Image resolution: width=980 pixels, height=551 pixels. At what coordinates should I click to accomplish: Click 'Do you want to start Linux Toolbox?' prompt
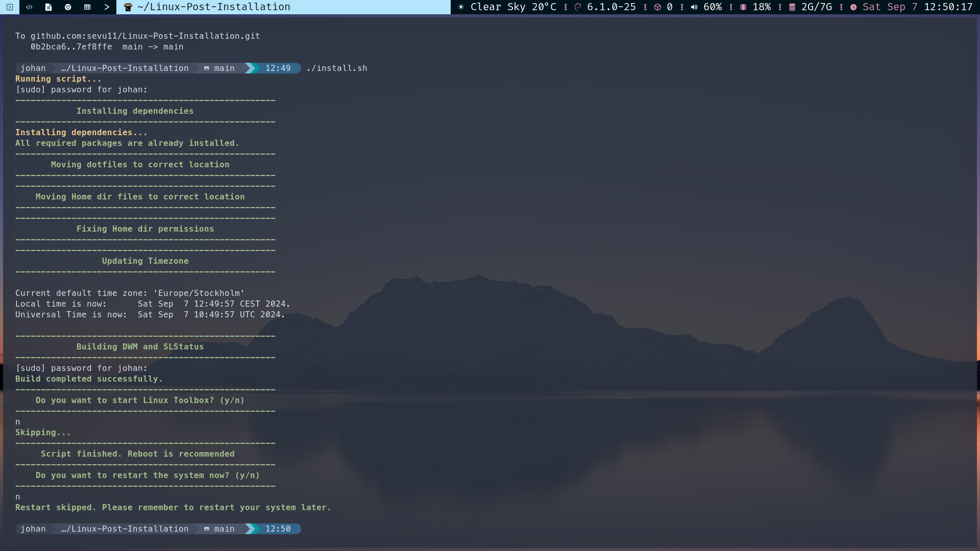pyautogui.click(x=140, y=400)
